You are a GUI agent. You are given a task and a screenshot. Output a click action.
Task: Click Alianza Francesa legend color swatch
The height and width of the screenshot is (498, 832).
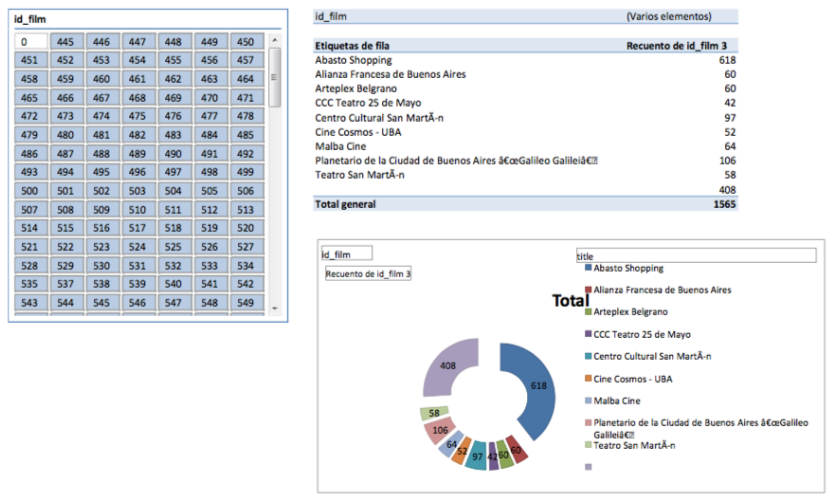588,290
